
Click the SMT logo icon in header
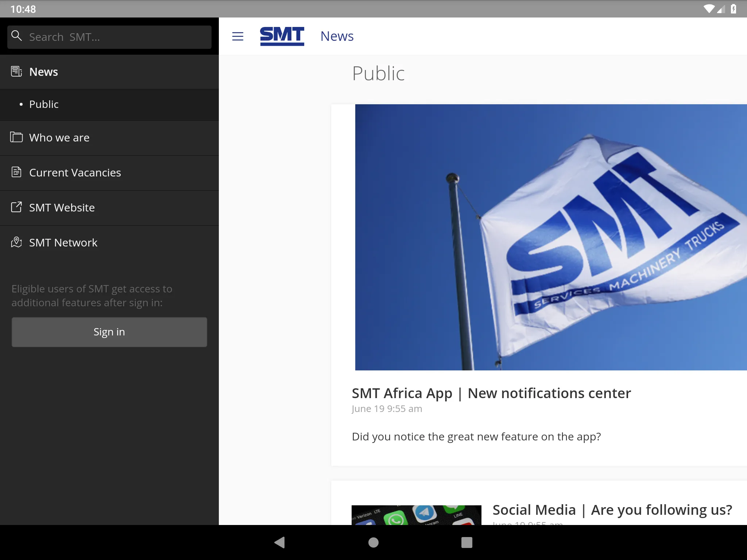pos(281,36)
